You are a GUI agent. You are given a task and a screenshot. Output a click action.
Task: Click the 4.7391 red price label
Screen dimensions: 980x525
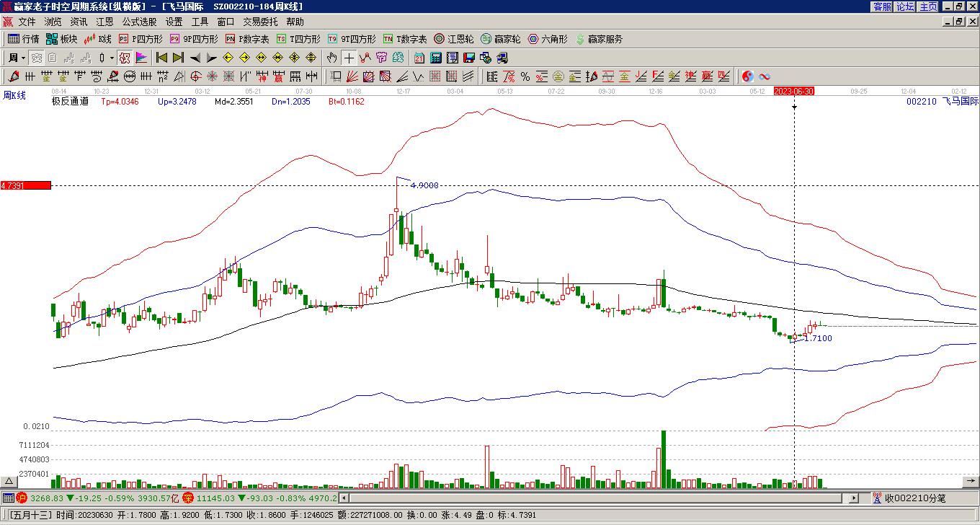coord(26,185)
